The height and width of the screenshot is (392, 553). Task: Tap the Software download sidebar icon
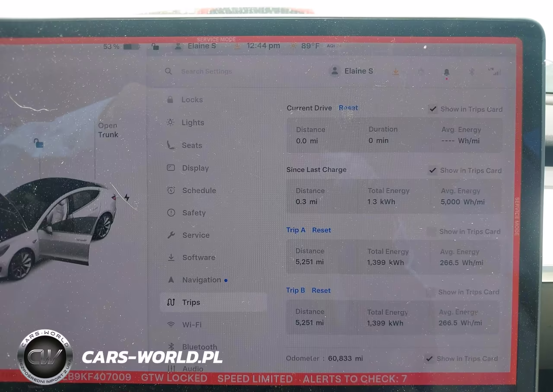171,257
